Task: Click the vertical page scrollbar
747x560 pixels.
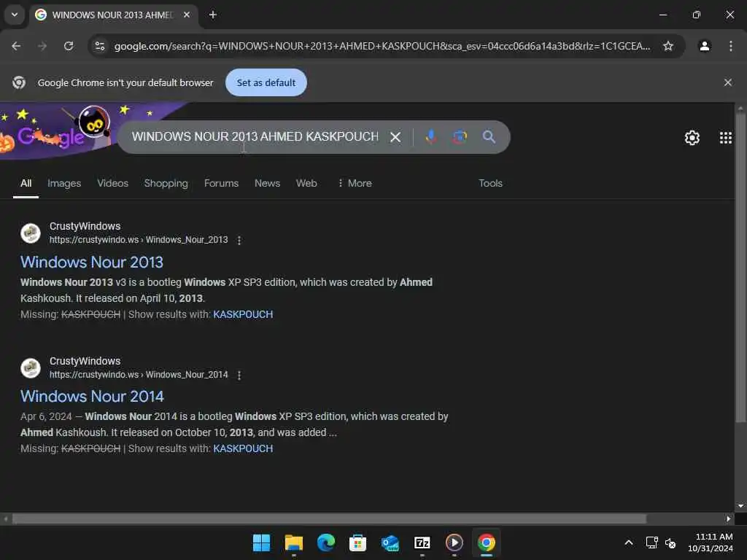Action: tap(740, 267)
